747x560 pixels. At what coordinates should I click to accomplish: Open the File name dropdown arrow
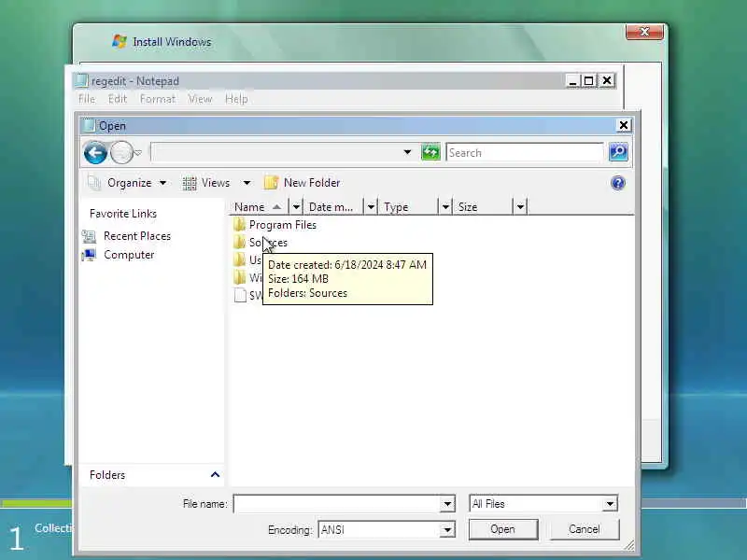(x=447, y=504)
